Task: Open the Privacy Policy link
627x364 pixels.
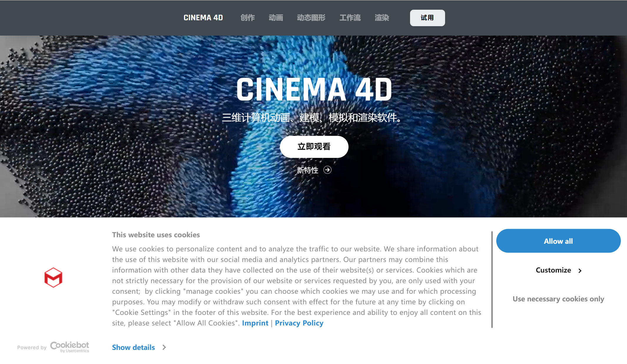Action: click(x=299, y=323)
